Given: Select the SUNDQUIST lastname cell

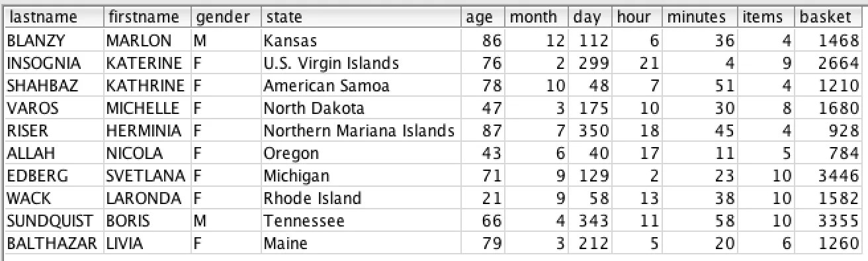Looking at the screenshot, I should (x=54, y=221).
